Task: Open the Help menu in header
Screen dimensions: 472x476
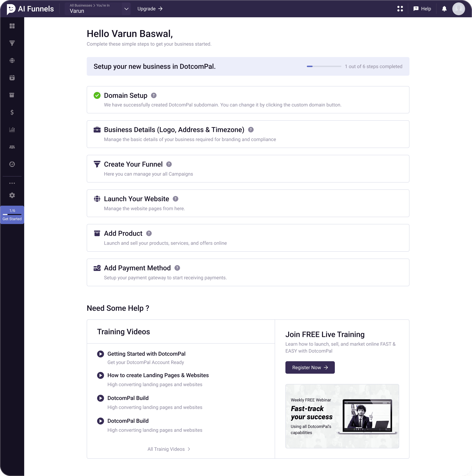Action: click(x=422, y=9)
